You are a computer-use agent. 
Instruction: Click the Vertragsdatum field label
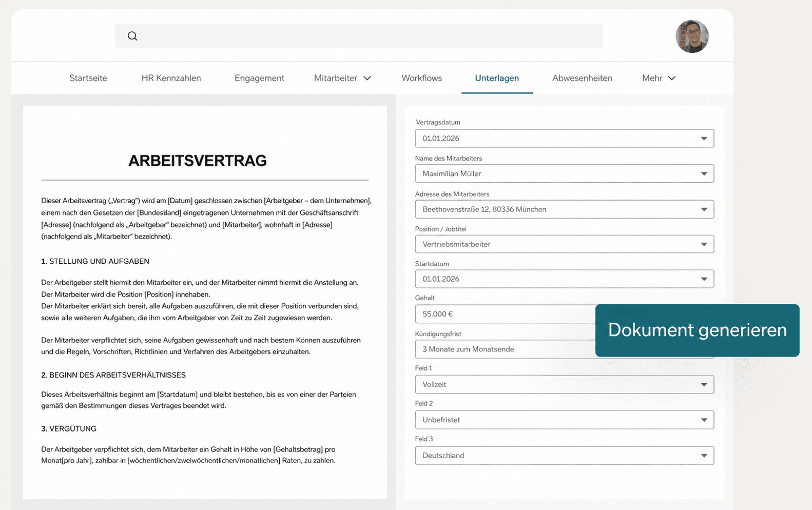click(x=438, y=122)
